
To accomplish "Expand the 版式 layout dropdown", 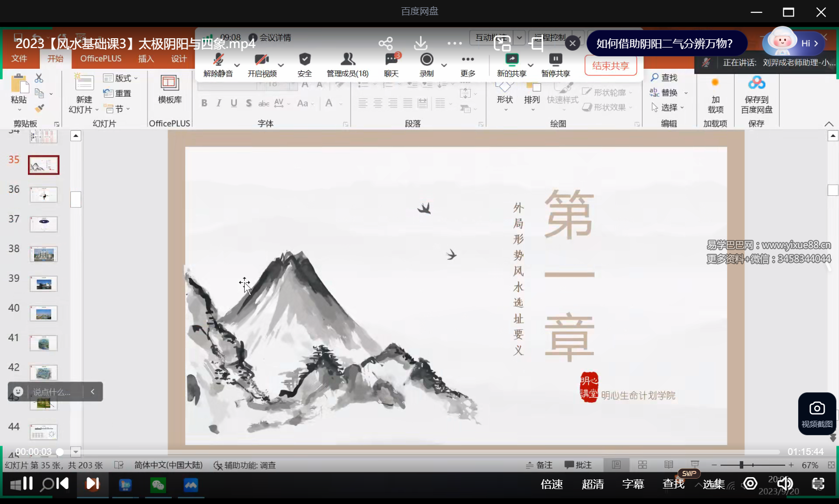I will point(121,78).
